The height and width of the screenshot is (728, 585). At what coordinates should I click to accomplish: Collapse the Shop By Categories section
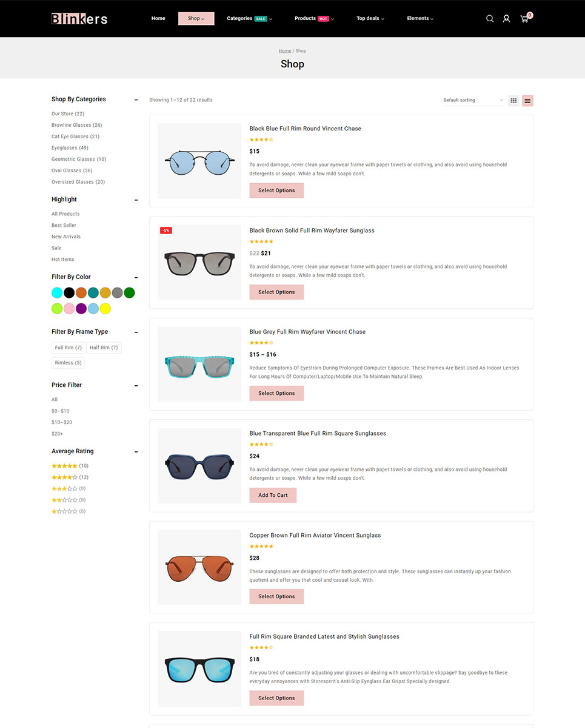136,100
